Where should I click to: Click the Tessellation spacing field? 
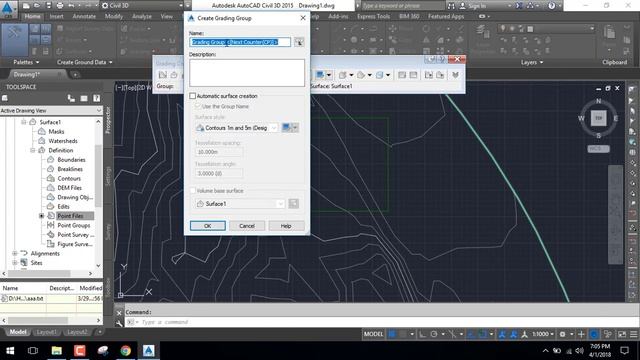pos(219,152)
